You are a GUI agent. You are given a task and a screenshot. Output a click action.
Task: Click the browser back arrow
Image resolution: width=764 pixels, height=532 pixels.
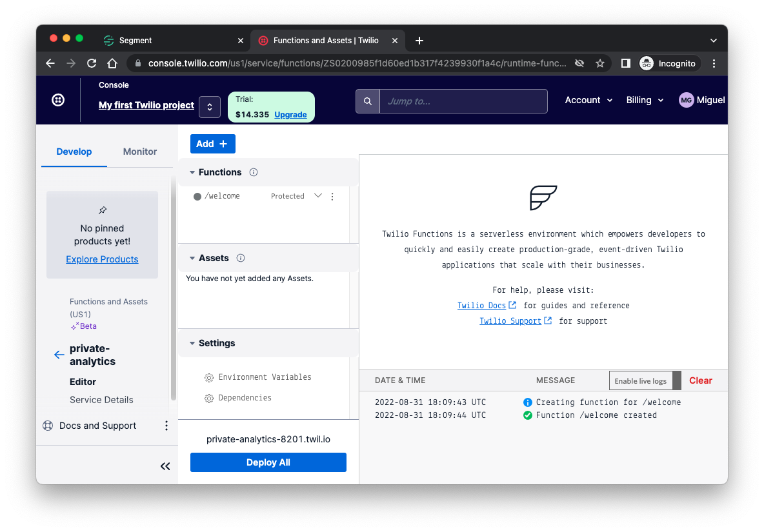pos(50,63)
